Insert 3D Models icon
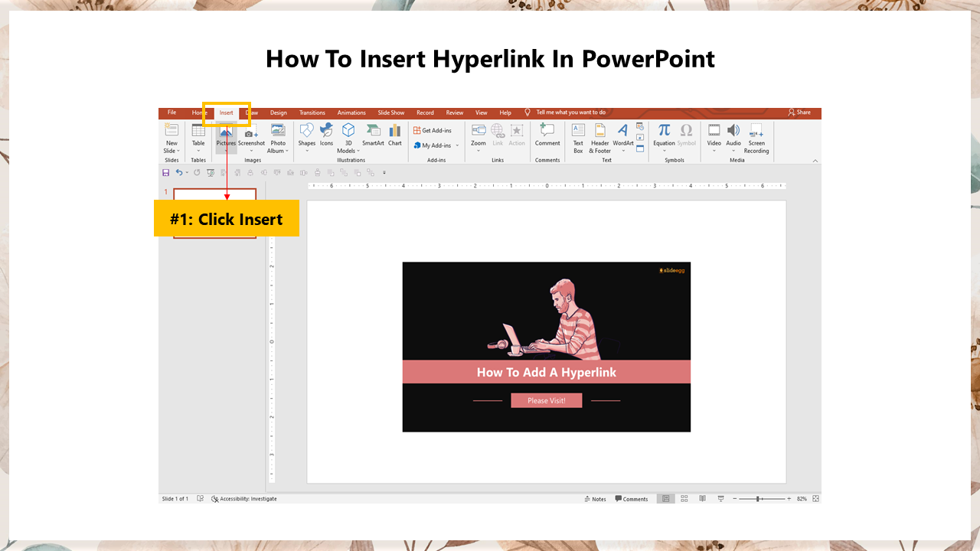The width and height of the screenshot is (980, 551). (348, 130)
